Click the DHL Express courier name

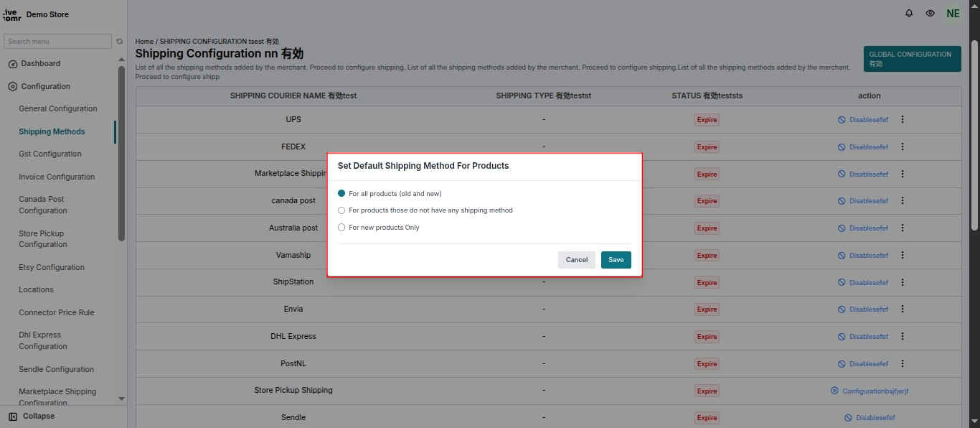[x=293, y=336]
